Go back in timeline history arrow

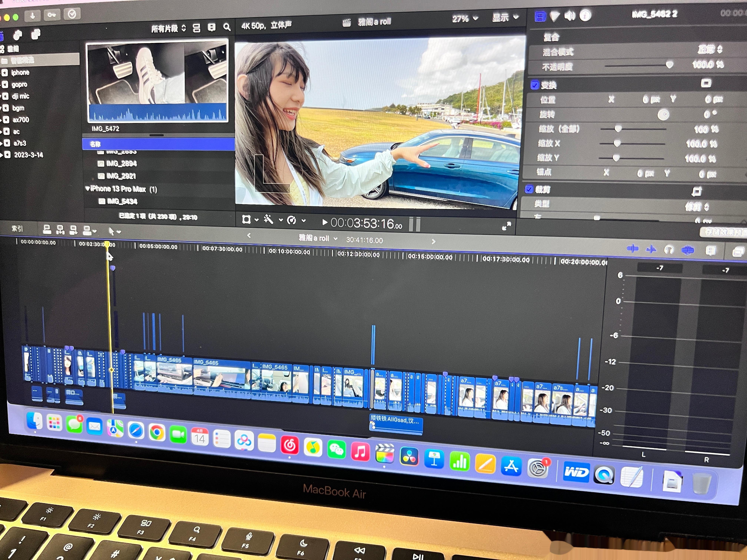(249, 236)
